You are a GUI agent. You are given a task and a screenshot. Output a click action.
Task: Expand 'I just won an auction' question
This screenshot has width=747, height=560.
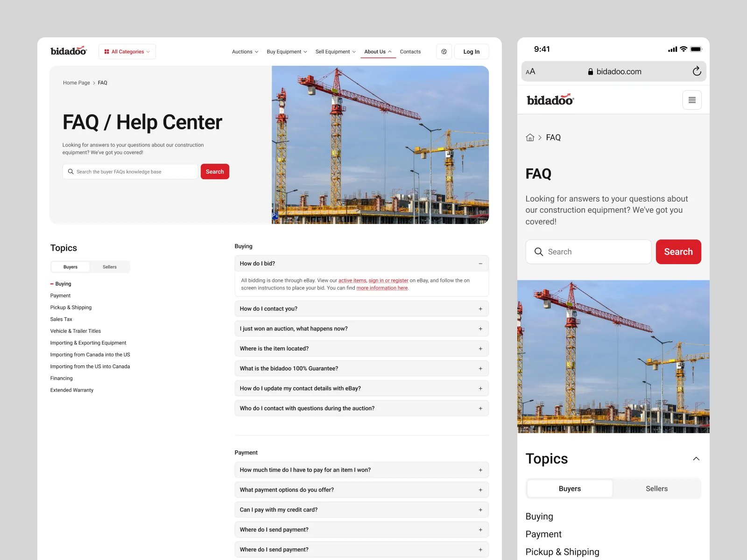(362, 329)
